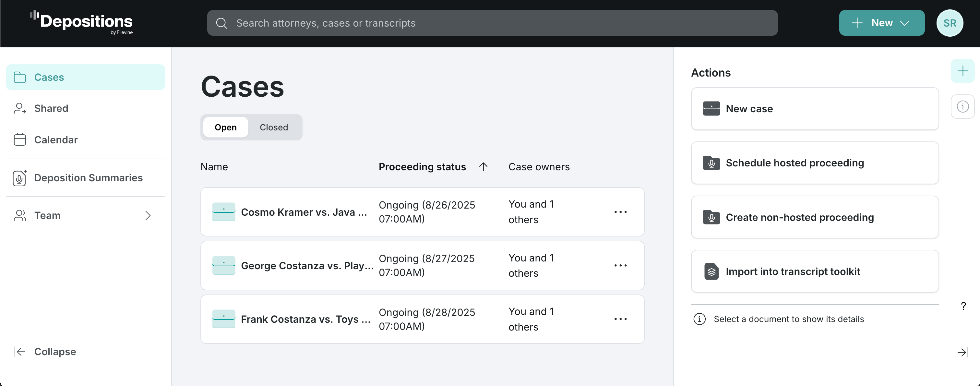Click the Shared icon in sidebar
The width and height of the screenshot is (980, 386).
pos(19,108)
